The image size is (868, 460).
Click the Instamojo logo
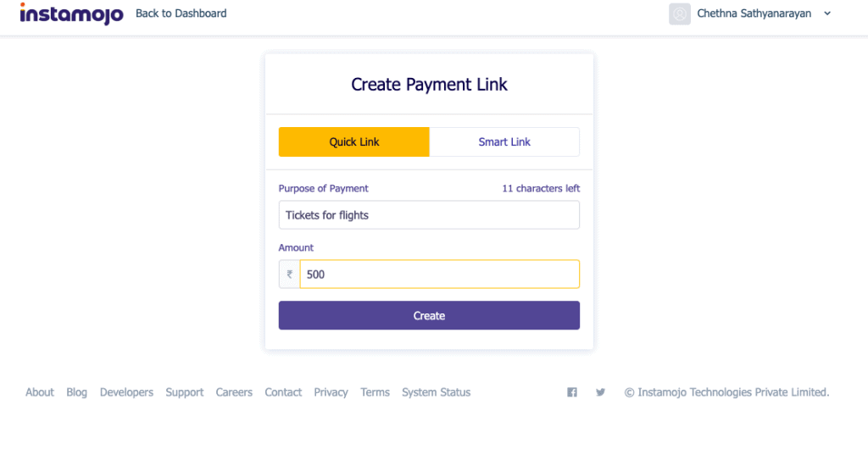click(71, 14)
